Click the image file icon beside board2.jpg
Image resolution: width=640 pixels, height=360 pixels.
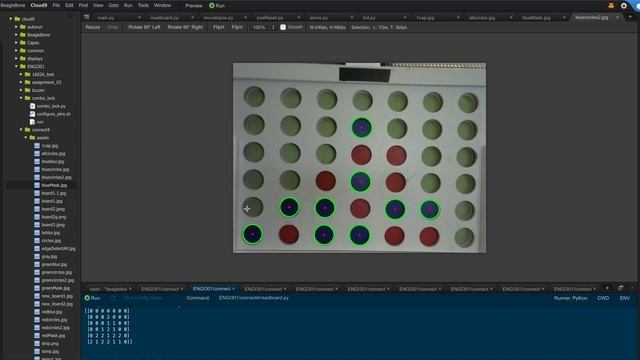pos(37,209)
